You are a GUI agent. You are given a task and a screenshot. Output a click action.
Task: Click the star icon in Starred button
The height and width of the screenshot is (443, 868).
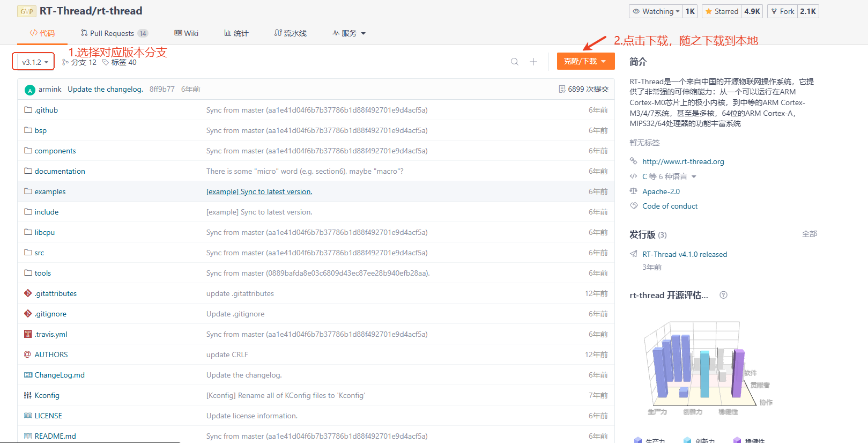coord(709,11)
